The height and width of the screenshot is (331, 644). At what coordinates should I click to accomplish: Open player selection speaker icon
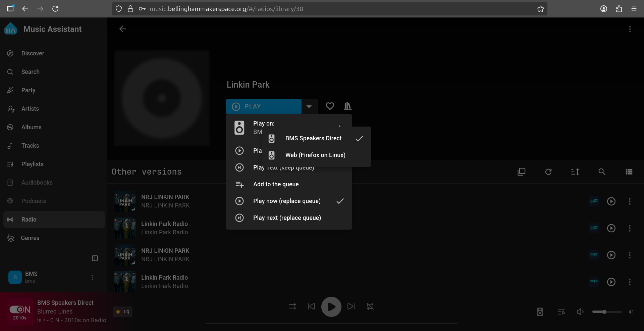[540, 312]
